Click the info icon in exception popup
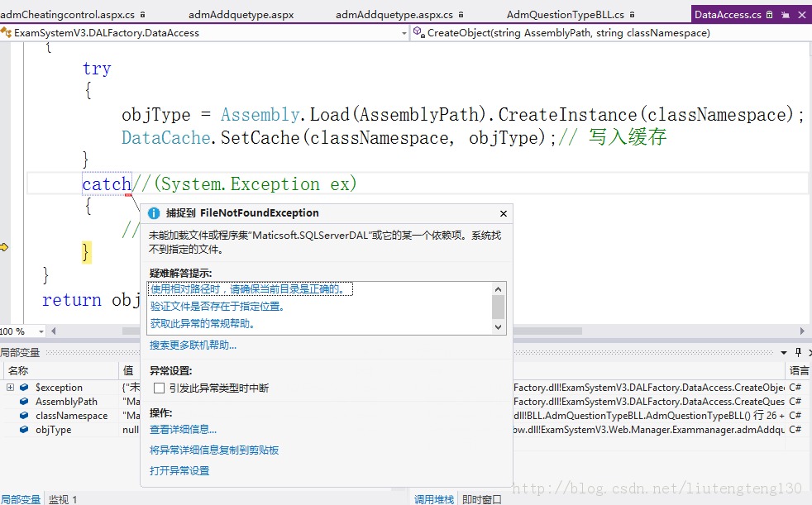Image resolution: width=812 pixels, height=505 pixels. click(x=154, y=213)
